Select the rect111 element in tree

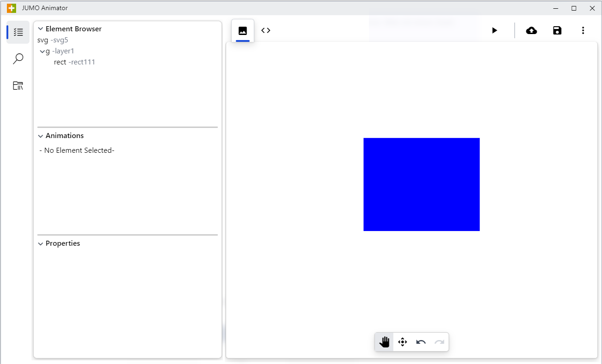[x=74, y=62]
